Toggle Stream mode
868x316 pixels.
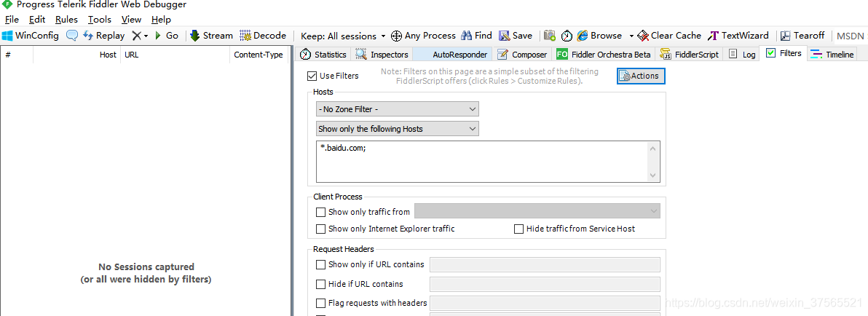click(x=211, y=36)
